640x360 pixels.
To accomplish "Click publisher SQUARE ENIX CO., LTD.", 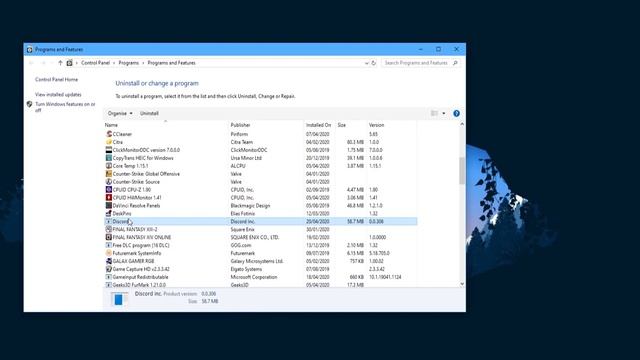I will coord(255,237).
